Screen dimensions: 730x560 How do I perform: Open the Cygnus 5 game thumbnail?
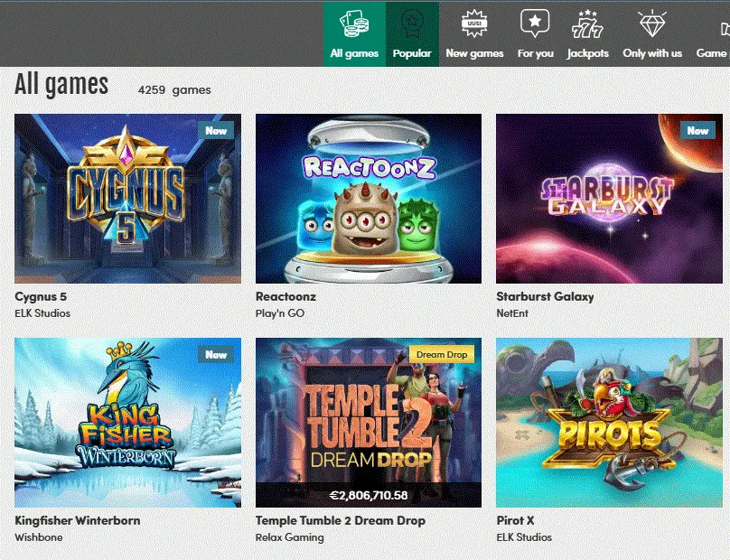[127, 199]
